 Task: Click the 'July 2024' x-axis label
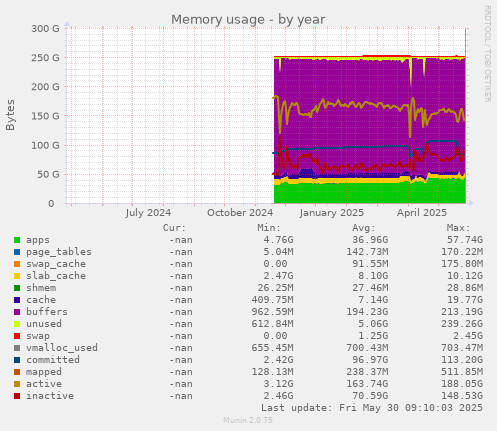[x=148, y=213]
